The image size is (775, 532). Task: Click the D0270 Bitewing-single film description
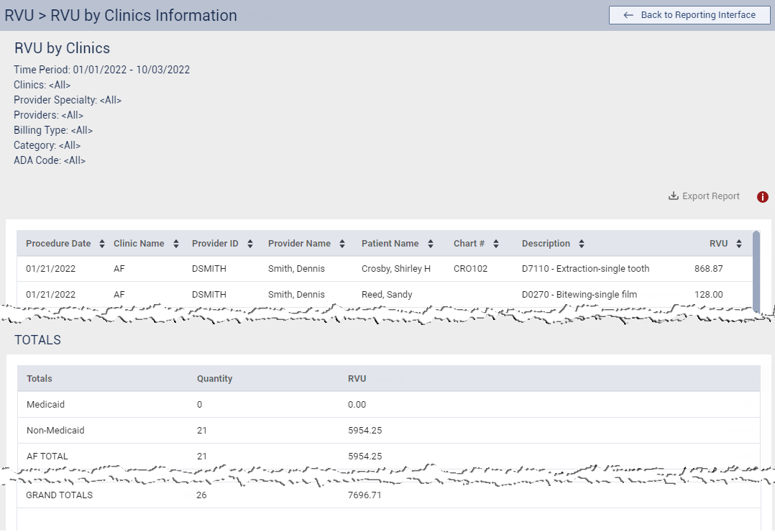[579, 295]
